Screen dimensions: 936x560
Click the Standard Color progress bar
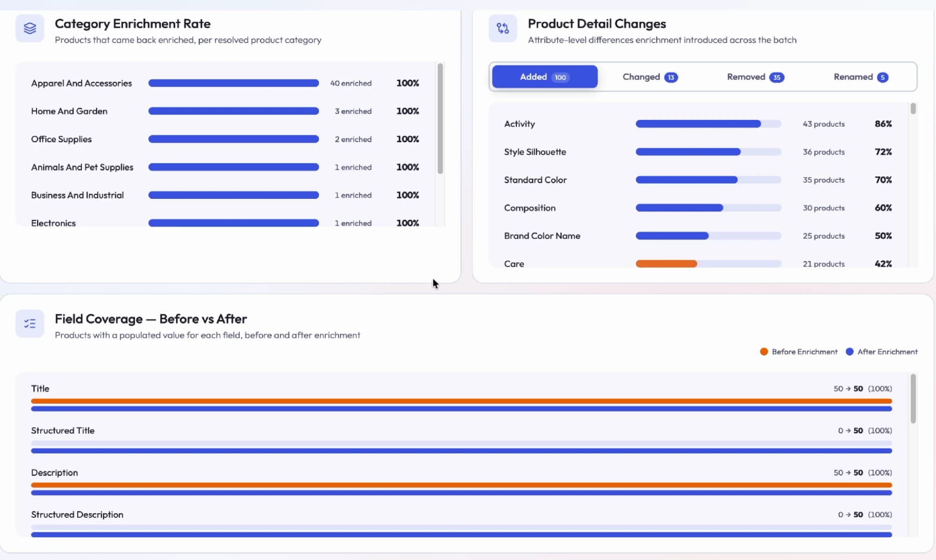pos(708,180)
